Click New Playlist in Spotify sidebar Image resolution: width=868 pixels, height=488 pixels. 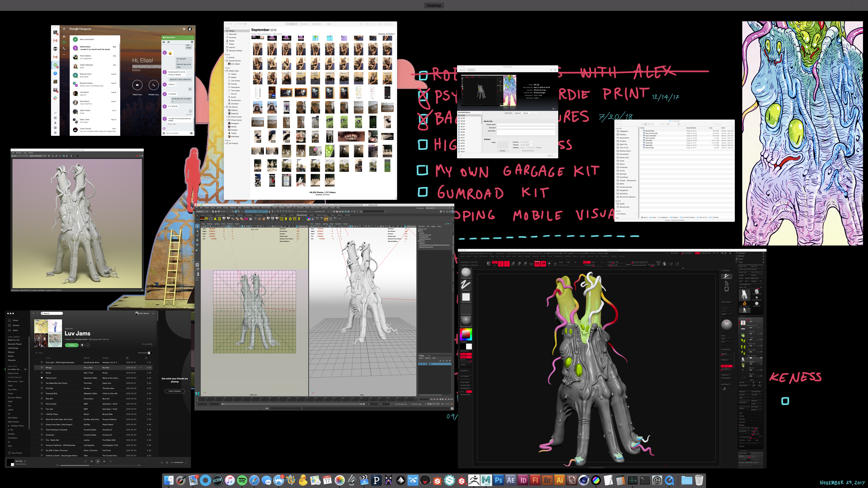(x=15, y=453)
